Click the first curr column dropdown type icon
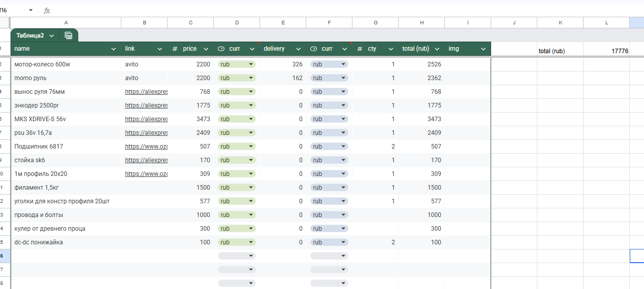Screen dimensions: 644x289 point(221,49)
